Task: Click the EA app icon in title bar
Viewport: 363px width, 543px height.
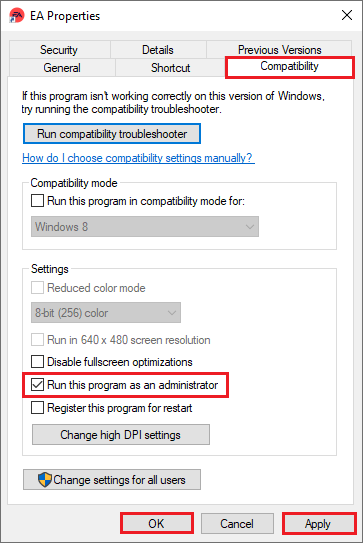Action: coord(17,16)
